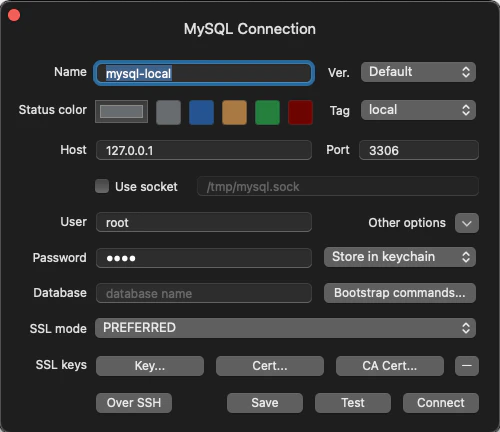Image resolution: width=500 pixels, height=432 pixels.
Task: Click the /tmp/mysql.sock socket path field
Action: (x=338, y=186)
